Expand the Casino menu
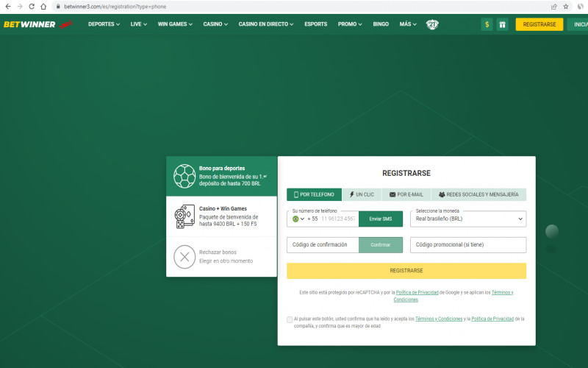588x368 pixels. [x=215, y=24]
